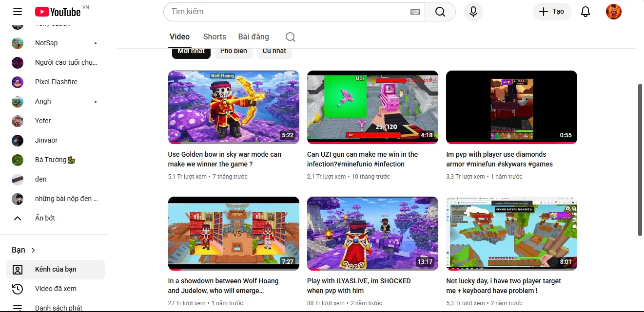Open the on-screen keyboard icon in search
Image resolution: width=644 pixels, height=312 pixels.
click(x=415, y=12)
